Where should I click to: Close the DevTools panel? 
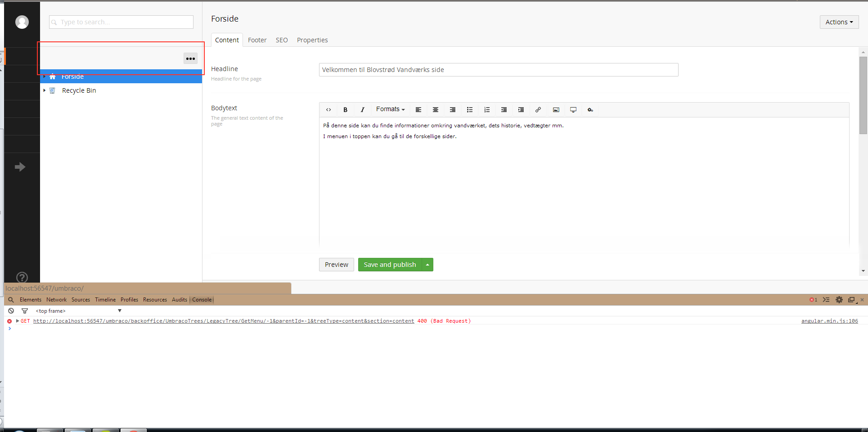[862, 300]
